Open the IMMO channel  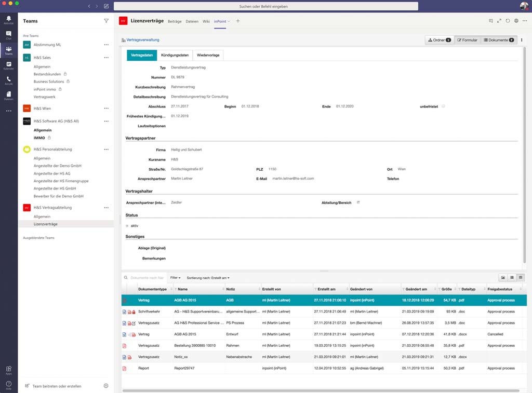[x=39, y=138]
